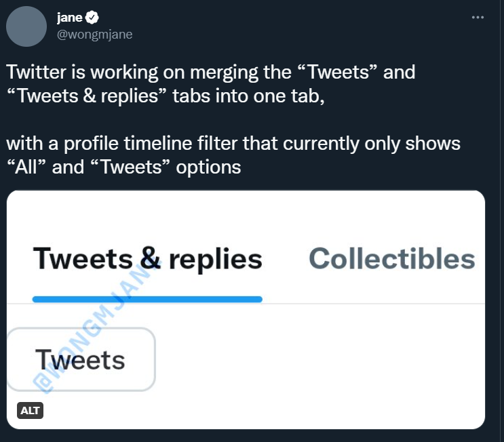
Task: Click the “options” word ending the tweet
Action: coord(208,167)
